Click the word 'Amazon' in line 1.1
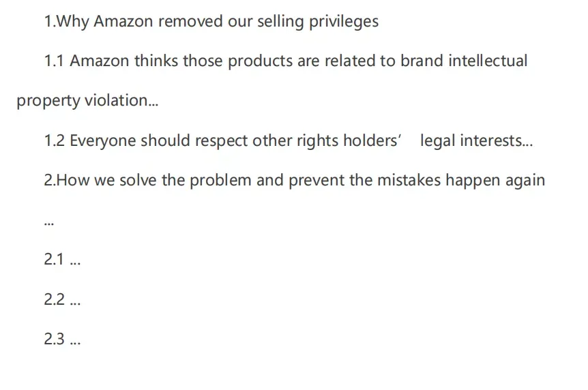588x390 pixels. (100, 61)
